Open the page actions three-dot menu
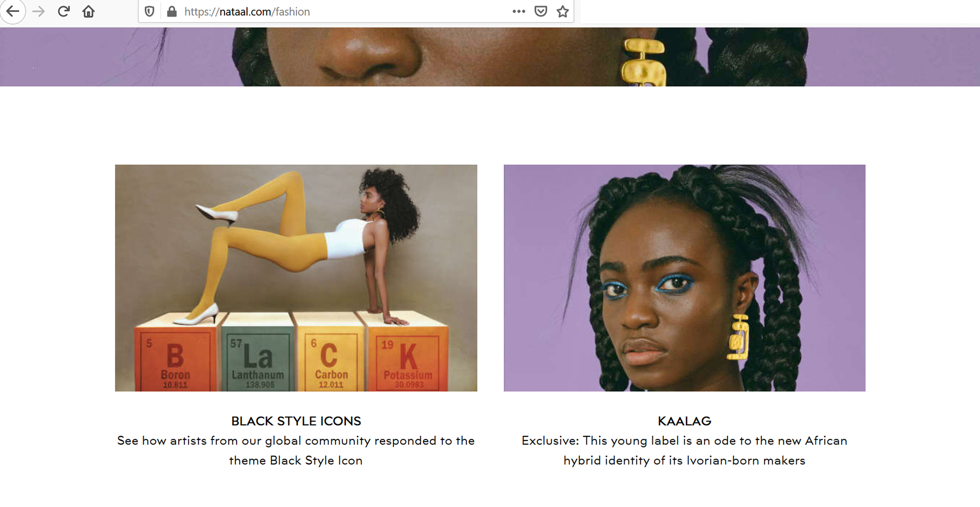The image size is (980, 507). [x=519, y=11]
